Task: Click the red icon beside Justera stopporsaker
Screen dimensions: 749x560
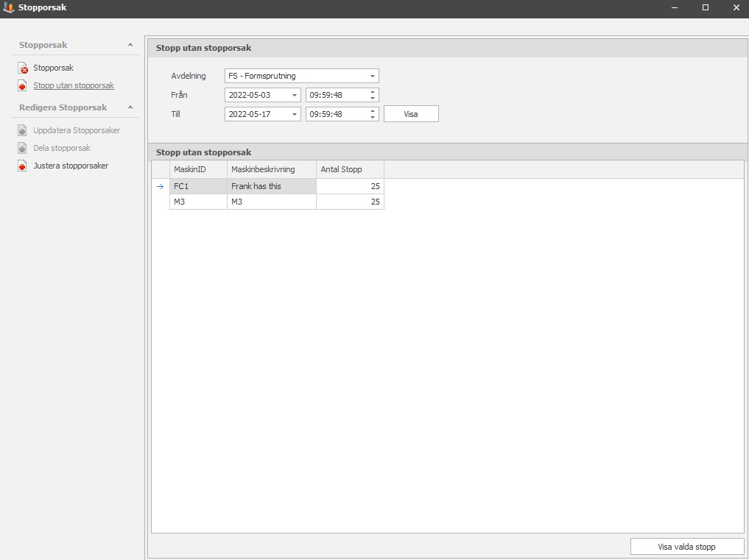Action: pyautogui.click(x=22, y=166)
